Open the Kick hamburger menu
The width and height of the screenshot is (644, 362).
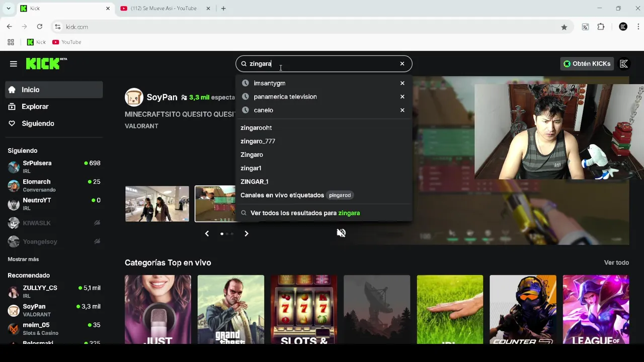pyautogui.click(x=14, y=64)
